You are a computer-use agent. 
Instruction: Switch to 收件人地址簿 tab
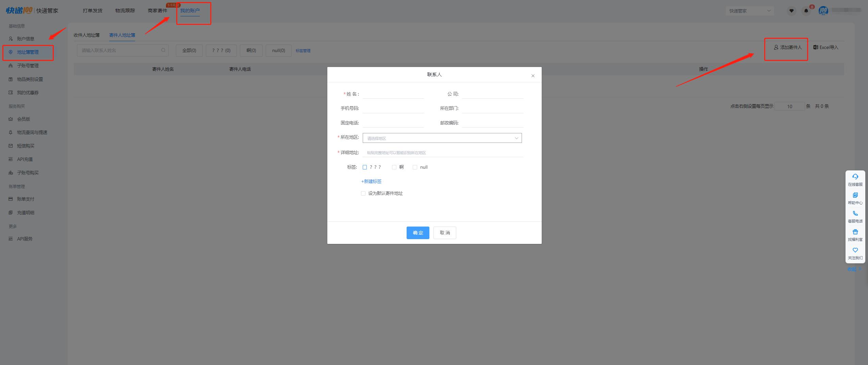(x=86, y=35)
